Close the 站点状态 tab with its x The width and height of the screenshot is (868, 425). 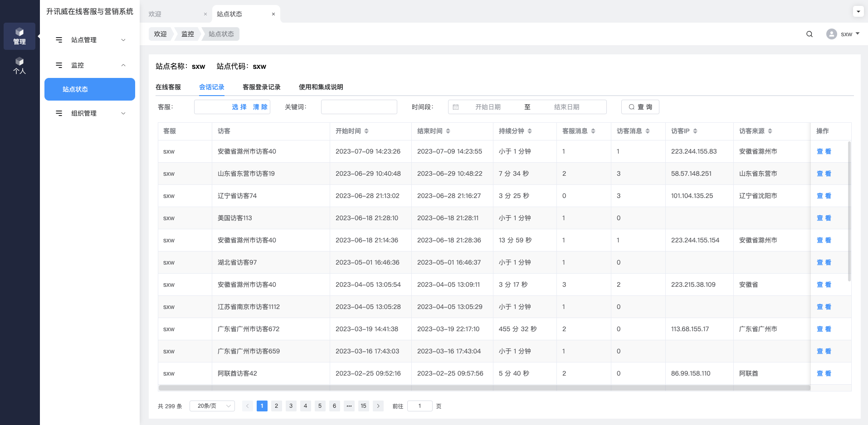pyautogui.click(x=273, y=14)
